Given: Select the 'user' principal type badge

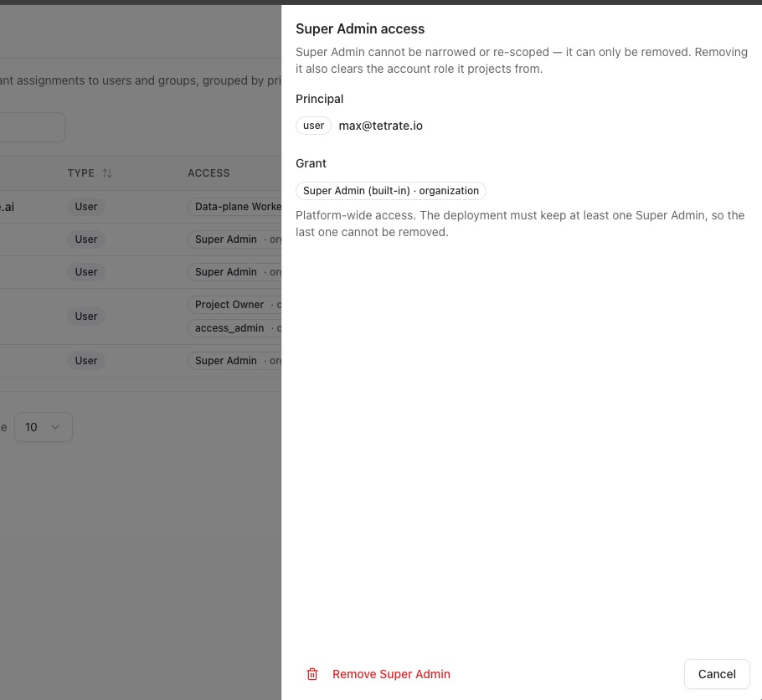Looking at the screenshot, I should [313, 126].
